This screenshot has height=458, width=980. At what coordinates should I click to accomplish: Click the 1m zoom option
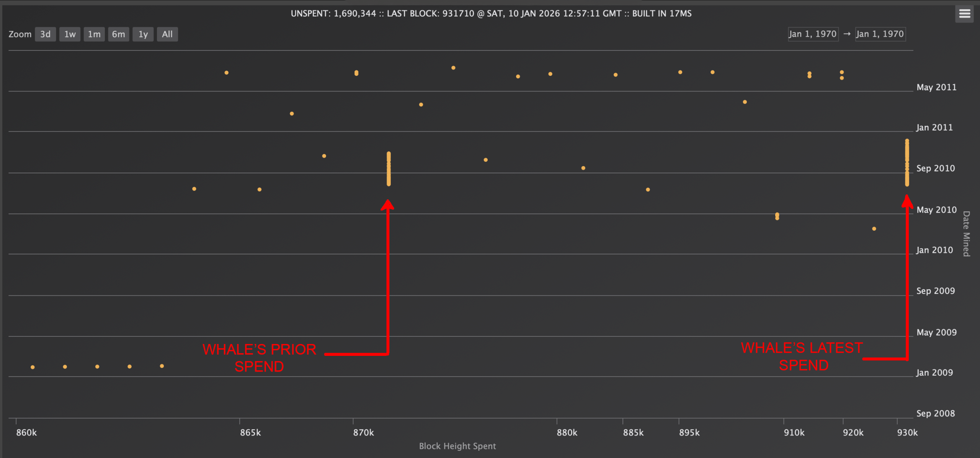coord(94,34)
